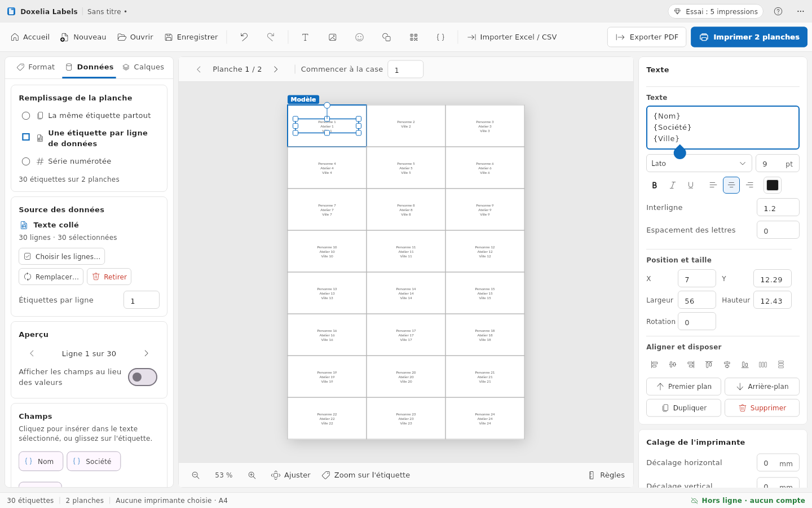812x508 pixels.
Task: Click the 'Commencer à la case' field
Action: 405,69
